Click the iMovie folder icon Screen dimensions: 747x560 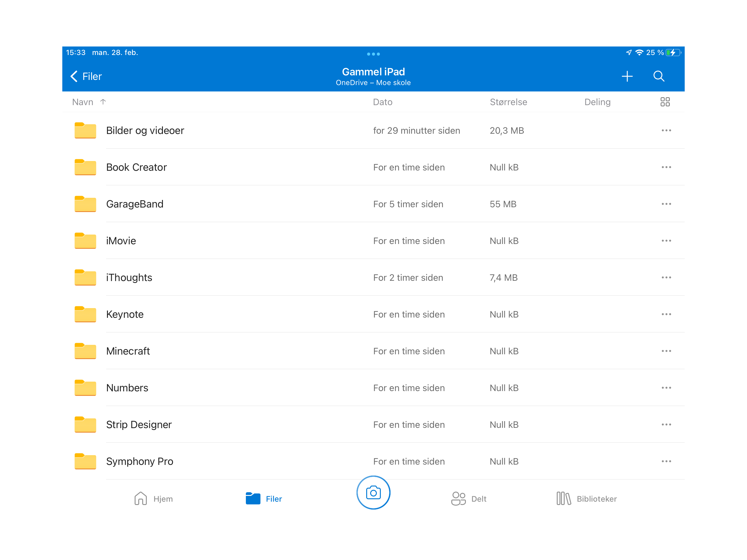(85, 241)
